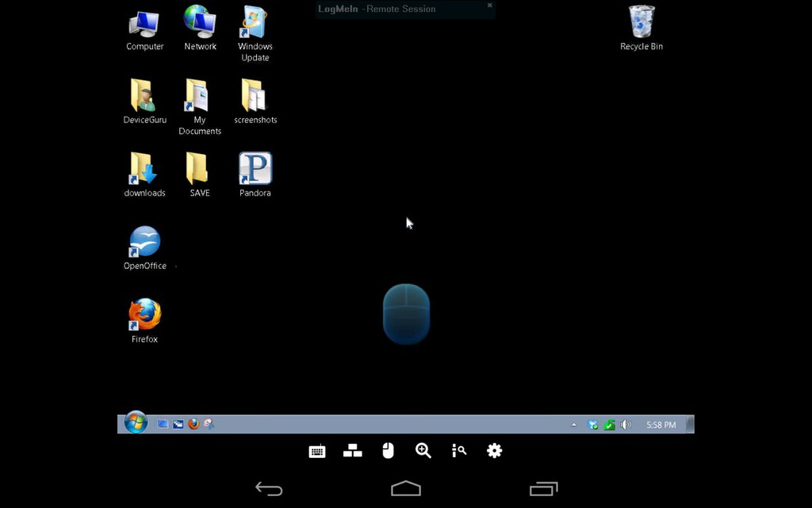Click the network status tray icon
Viewport: 812px width, 508px height.
click(593, 425)
